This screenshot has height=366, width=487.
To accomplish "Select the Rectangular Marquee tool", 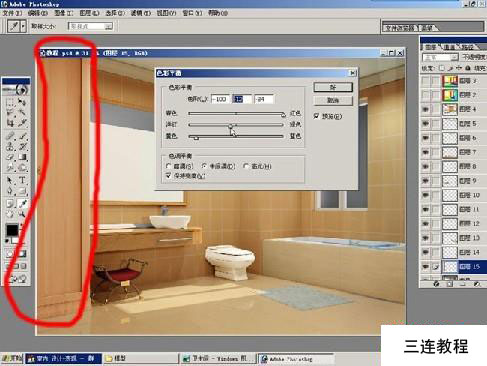I will [x=10, y=101].
